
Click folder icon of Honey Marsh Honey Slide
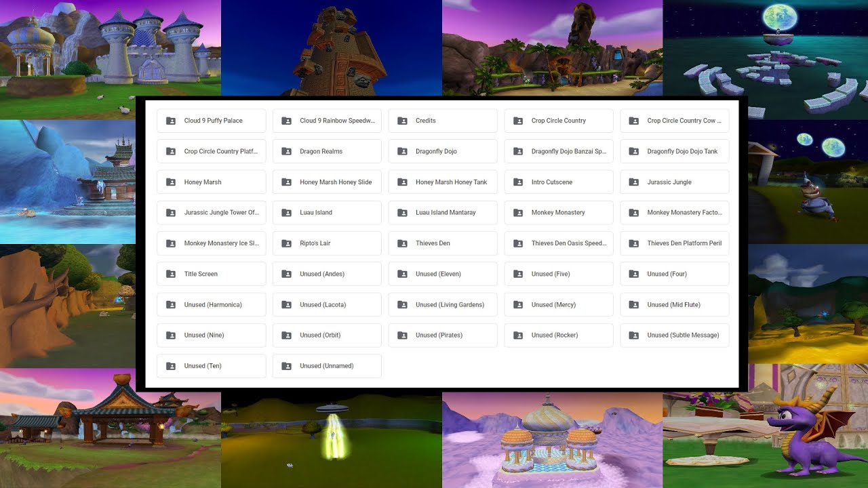pos(286,182)
